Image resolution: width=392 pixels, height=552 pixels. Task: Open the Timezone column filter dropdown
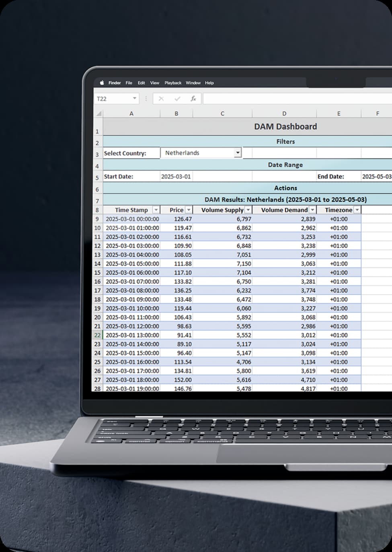pyautogui.click(x=357, y=210)
